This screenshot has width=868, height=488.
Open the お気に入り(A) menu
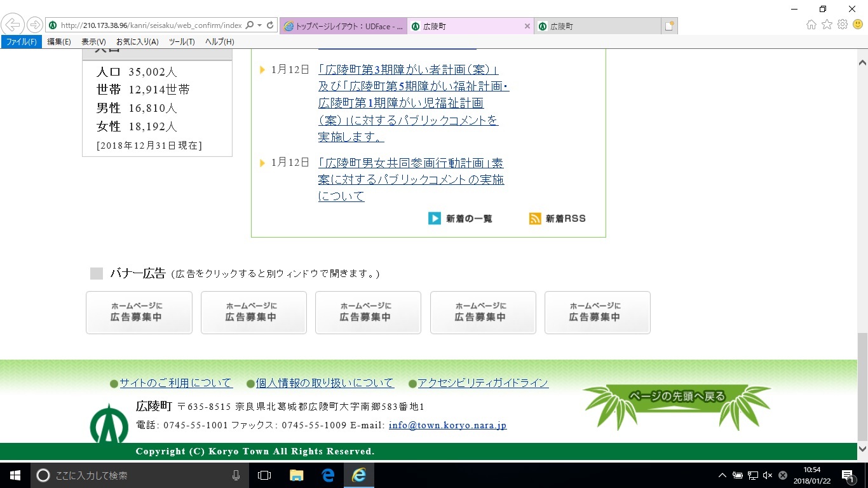137,42
